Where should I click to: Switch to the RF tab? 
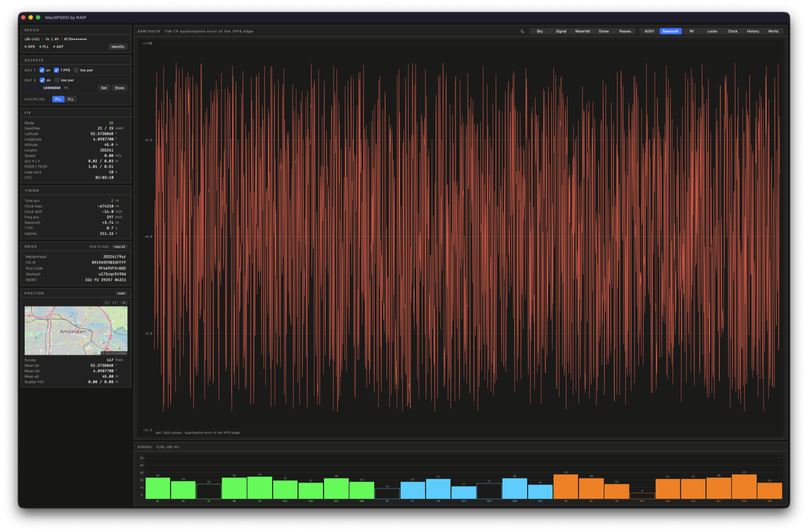coord(692,31)
